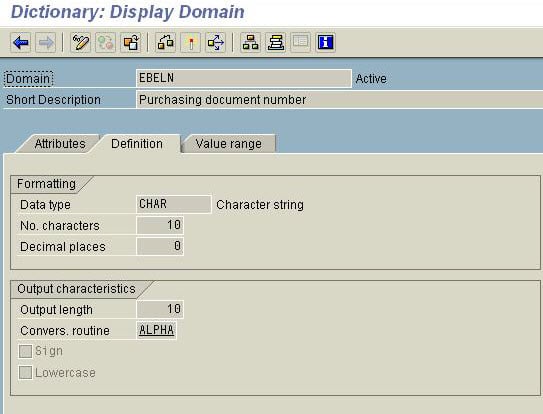Screen dimensions: 543x414
Task: Click the Activate matchstick icon
Action: [190, 43]
